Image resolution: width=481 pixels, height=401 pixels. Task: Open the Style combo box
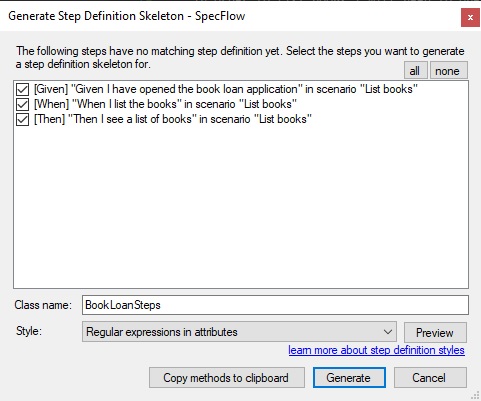click(x=239, y=332)
